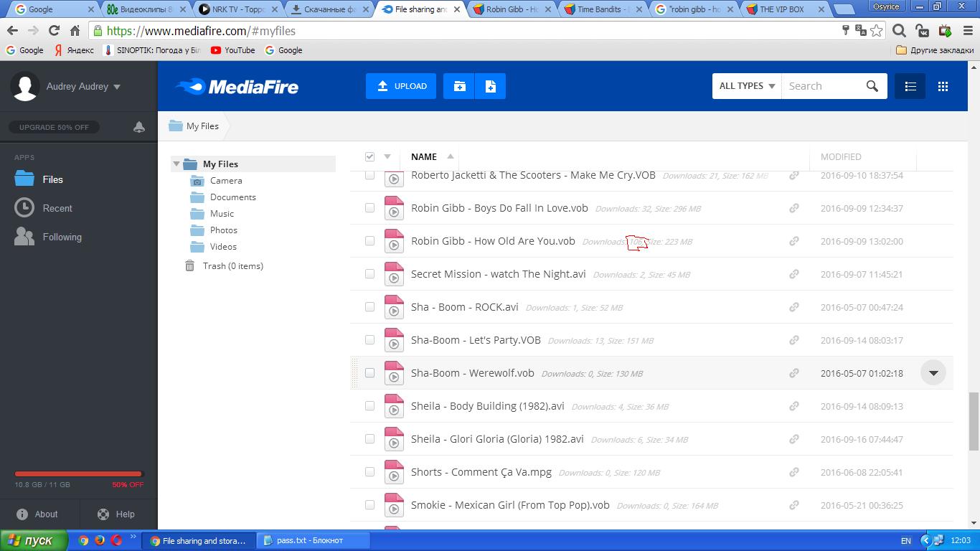Image resolution: width=980 pixels, height=551 pixels.
Task: Click the UPGRADE 50% OFF button
Action: (54, 127)
